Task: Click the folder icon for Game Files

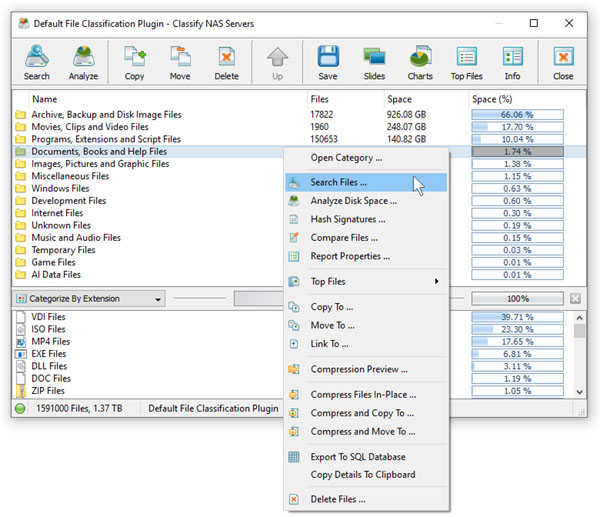Action: click(x=21, y=262)
